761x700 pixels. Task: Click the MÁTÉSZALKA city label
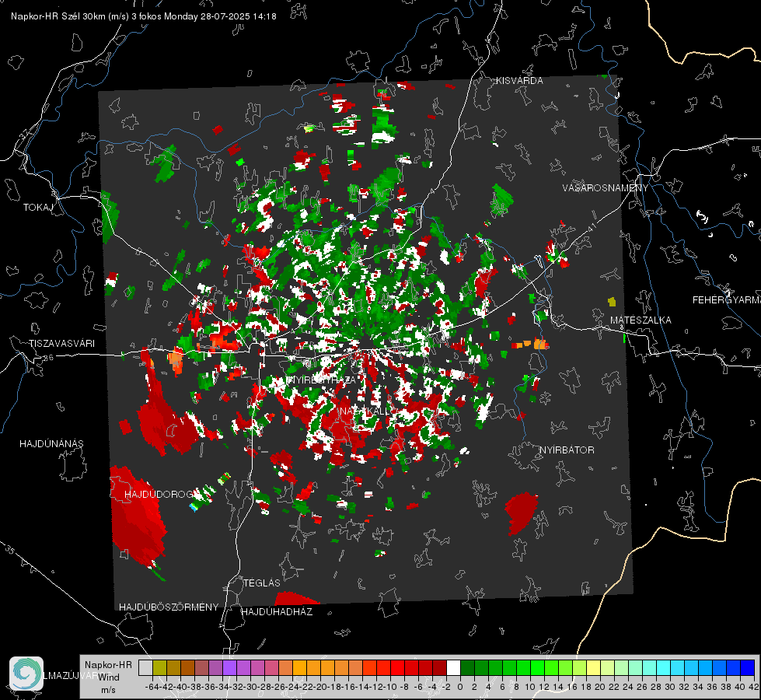(x=641, y=320)
